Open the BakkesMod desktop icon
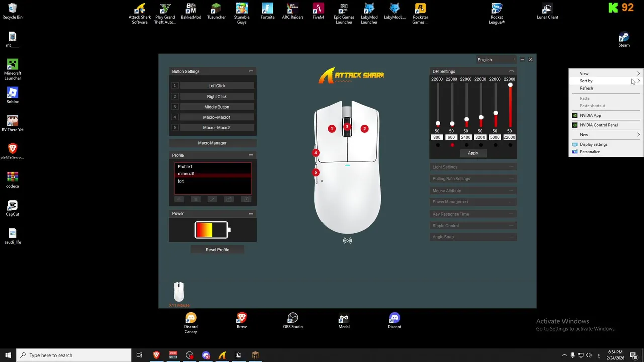 [191, 12]
